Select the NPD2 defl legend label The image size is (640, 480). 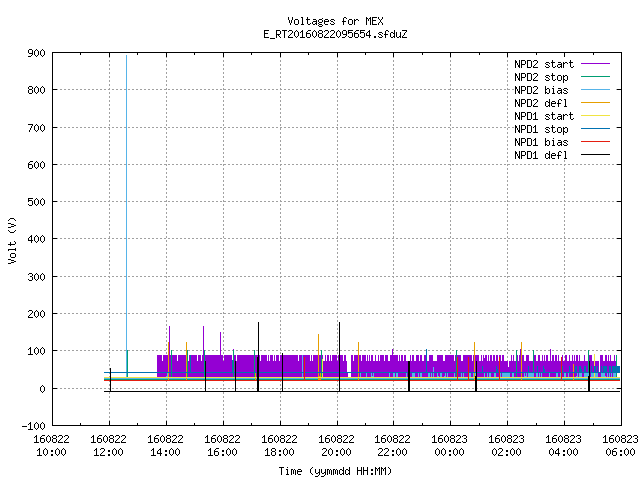[541, 103]
